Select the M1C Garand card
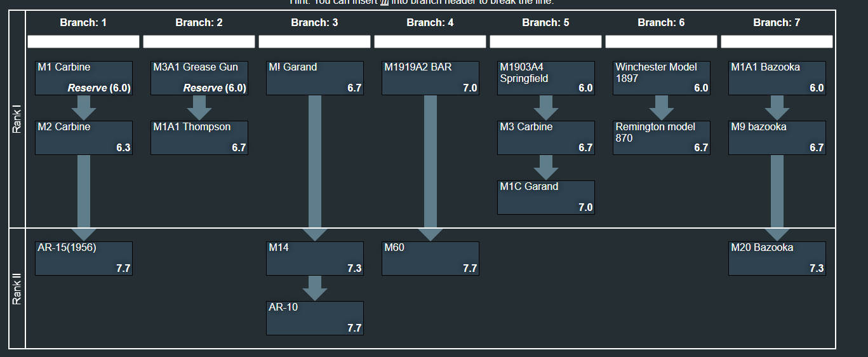Image resolution: width=868 pixels, height=357 pixels. pyautogui.click(x=546, y=198)
